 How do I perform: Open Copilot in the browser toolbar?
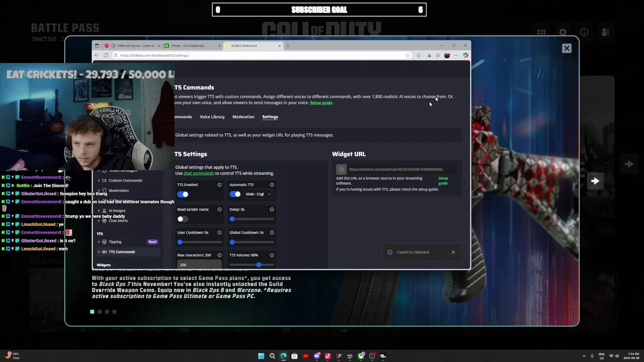465,55
